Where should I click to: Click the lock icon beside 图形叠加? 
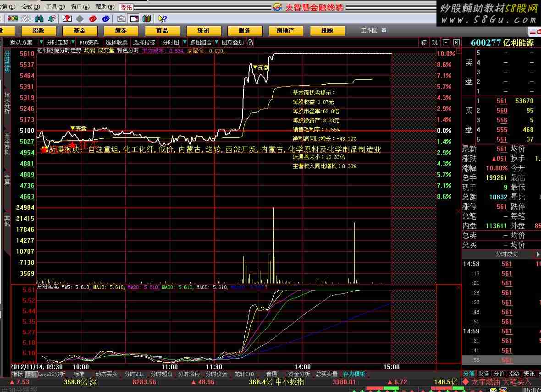(250, 43)
